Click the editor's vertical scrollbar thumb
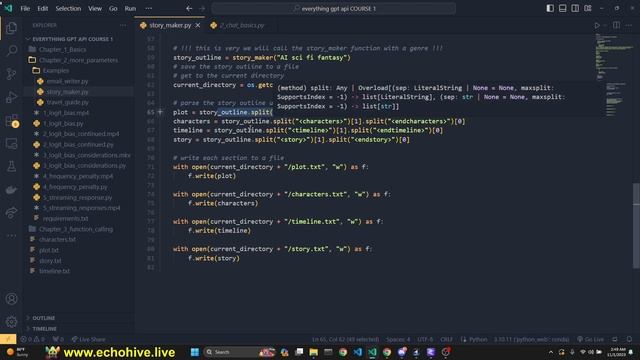The height and width of the screenshot is (360, 640). coord(636,225)
